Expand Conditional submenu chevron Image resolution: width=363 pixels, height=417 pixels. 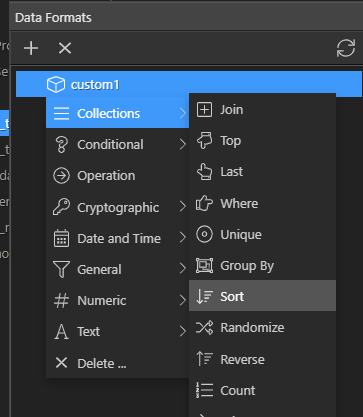pos(182,145)
